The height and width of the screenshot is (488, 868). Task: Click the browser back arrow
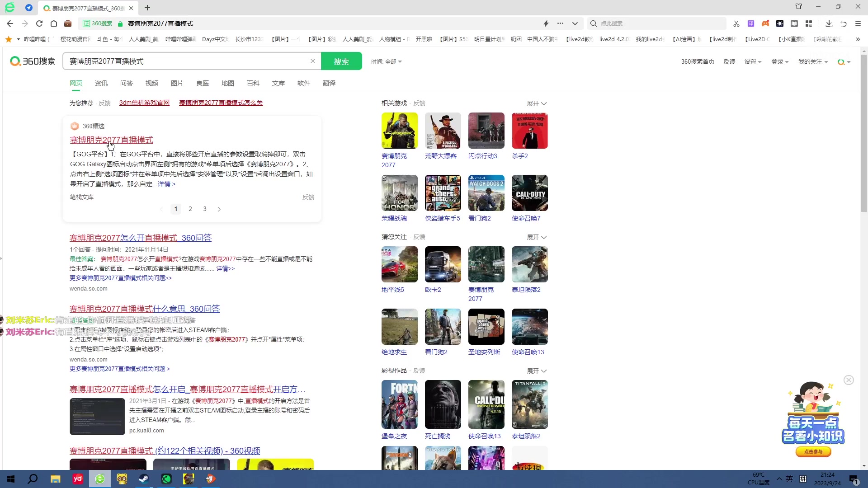click(10, 23)
